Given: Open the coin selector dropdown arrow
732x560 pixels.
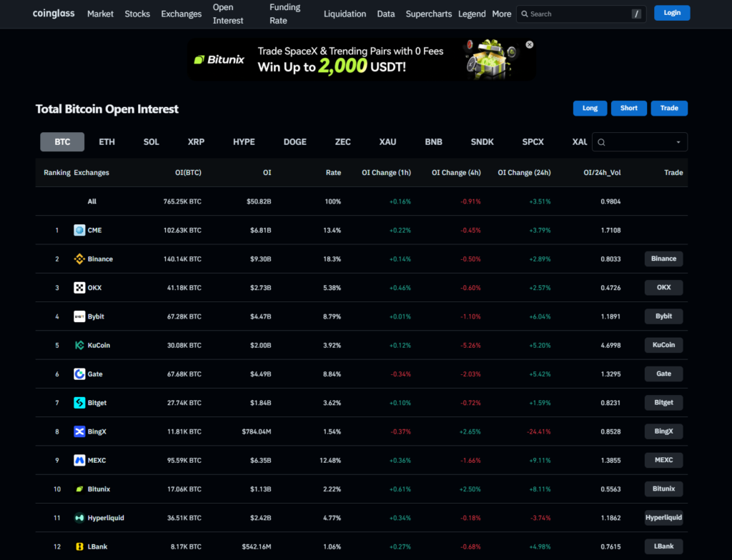Looking at the screenshot, I should tap(678, 142).
